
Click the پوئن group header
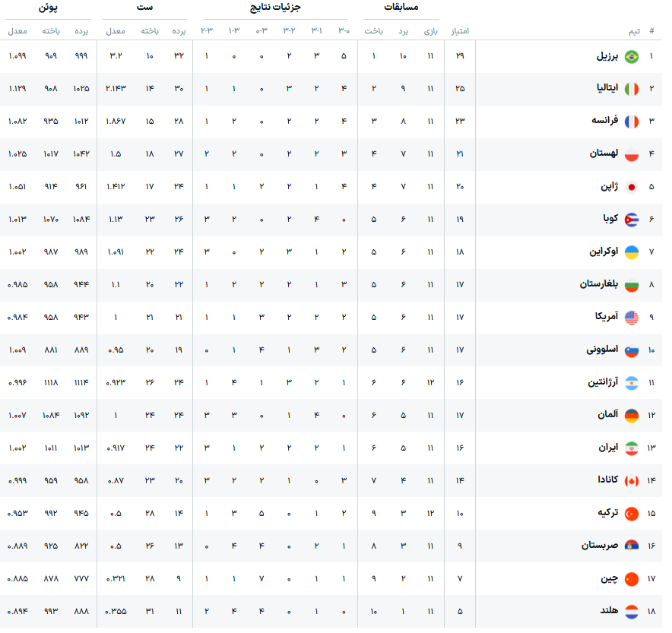pos(49,8)
